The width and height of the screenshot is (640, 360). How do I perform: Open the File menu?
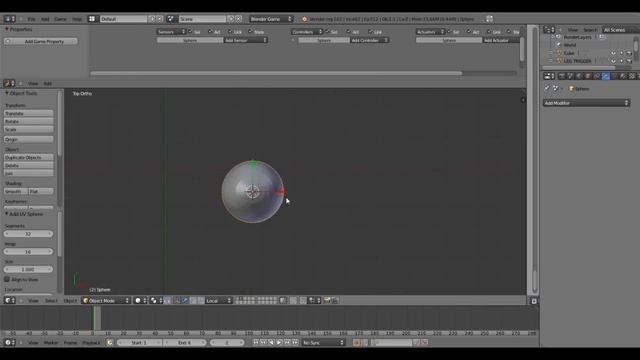click(x=31, y=19)
